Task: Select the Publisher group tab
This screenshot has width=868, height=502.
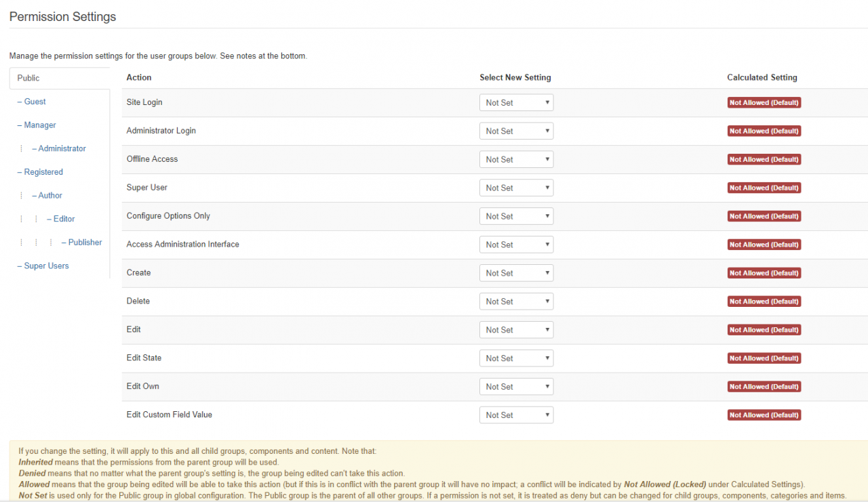Action: coord(85,243)
